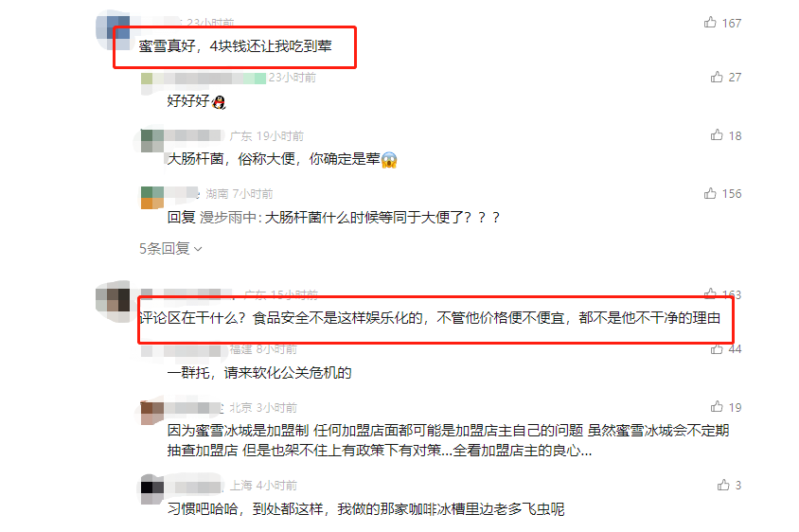Click thumbs-up icon showing 163 likes
This screenshot has height=532, width=799.
(x=710, y=293)
